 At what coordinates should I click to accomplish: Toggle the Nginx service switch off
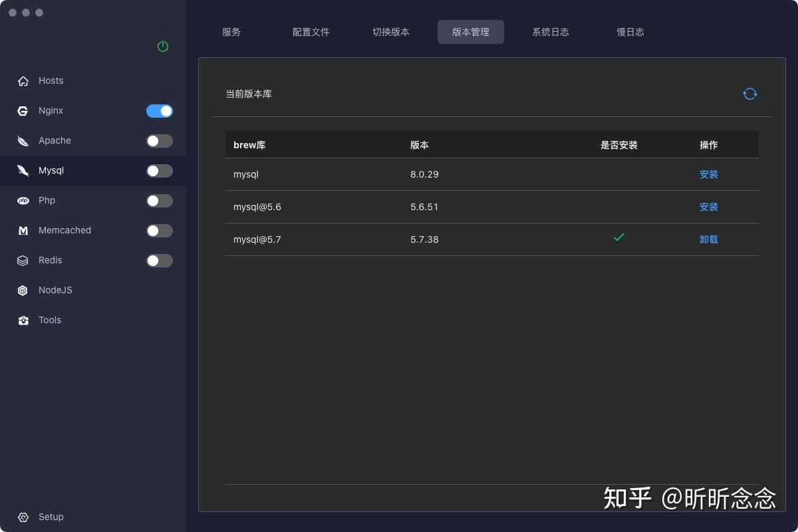(x=160, y=110)
